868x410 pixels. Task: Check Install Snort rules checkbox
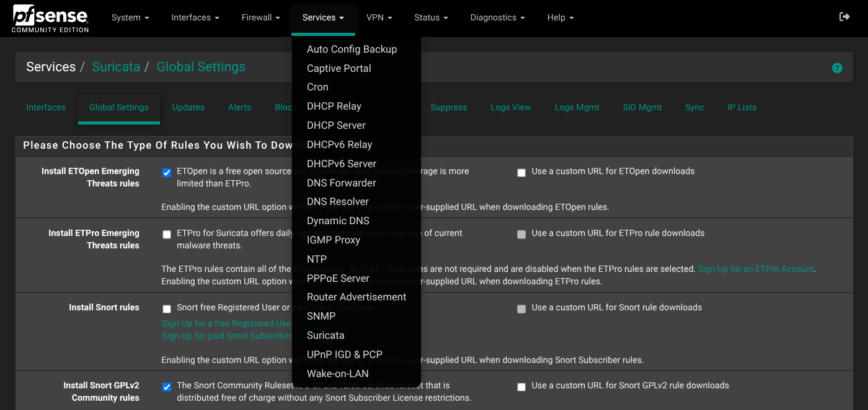click(x=167, y=309)
